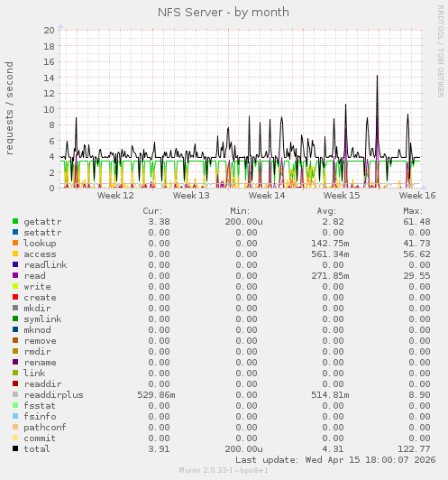Click the link legend label

click(x=34, y=374)
